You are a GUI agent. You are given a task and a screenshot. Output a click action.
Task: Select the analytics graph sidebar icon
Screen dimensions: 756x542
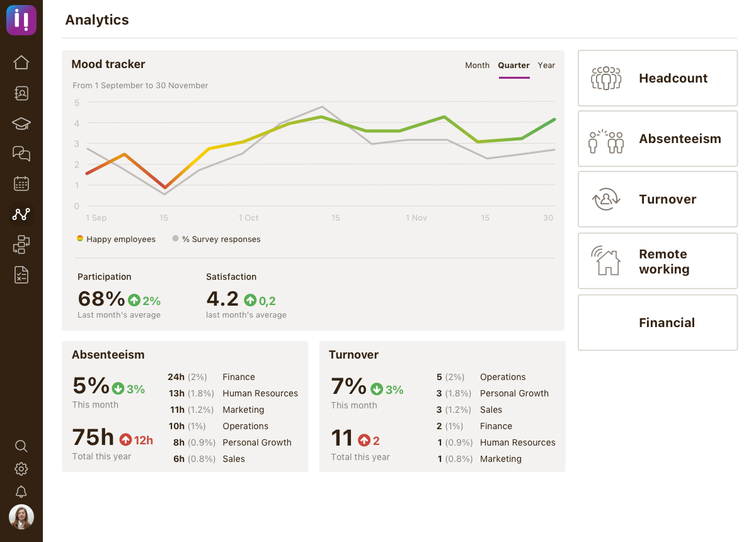pyautogui.click(x=21, y=214)
